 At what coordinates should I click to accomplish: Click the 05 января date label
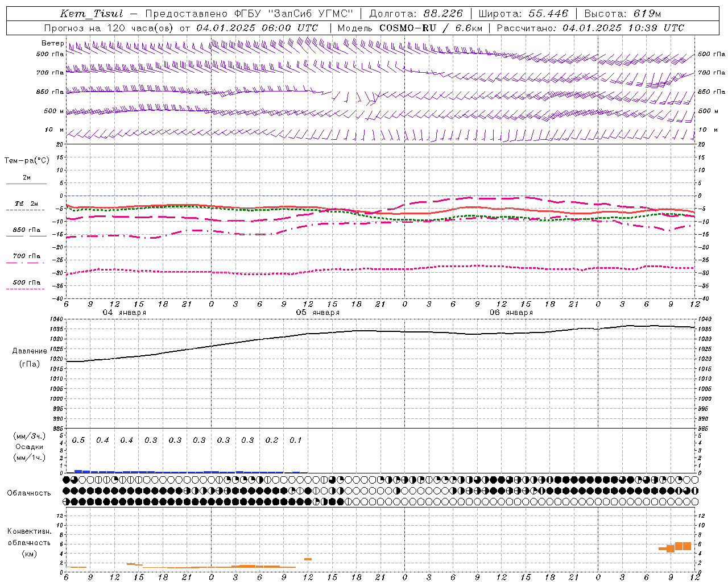click(x=317, y=313)
